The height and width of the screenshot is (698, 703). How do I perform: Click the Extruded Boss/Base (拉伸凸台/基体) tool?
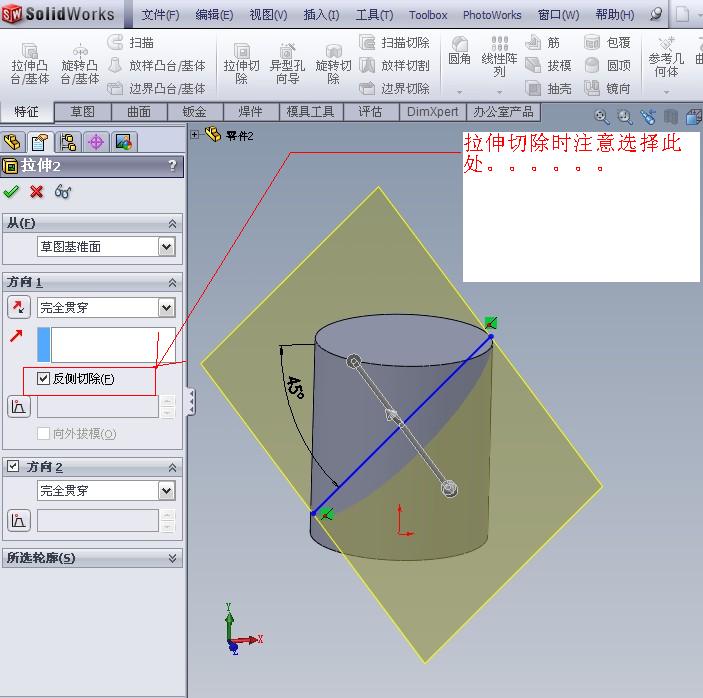[x=30, y=64]
